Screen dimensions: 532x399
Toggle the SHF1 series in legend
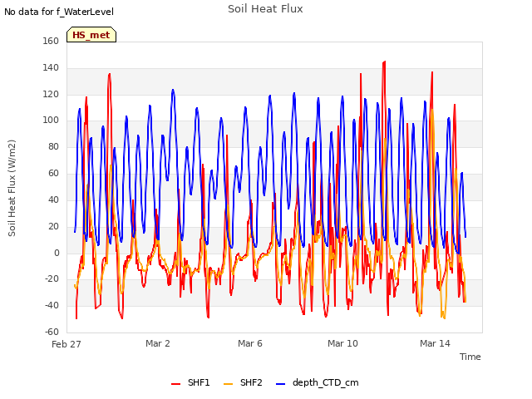pos(190,382)
